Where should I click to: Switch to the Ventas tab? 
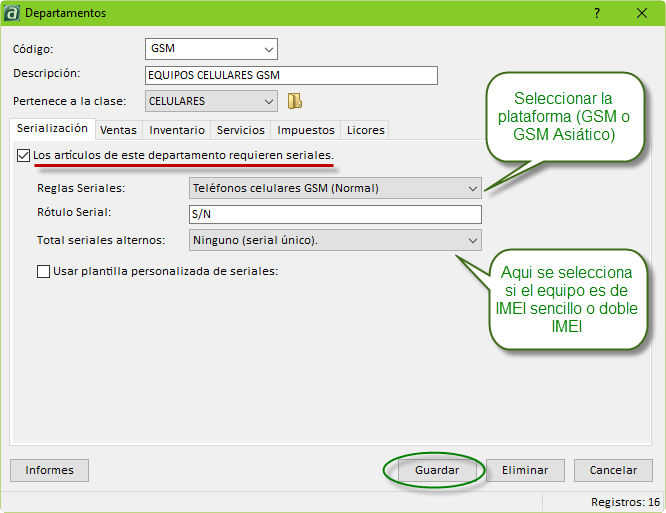(118, 130)
